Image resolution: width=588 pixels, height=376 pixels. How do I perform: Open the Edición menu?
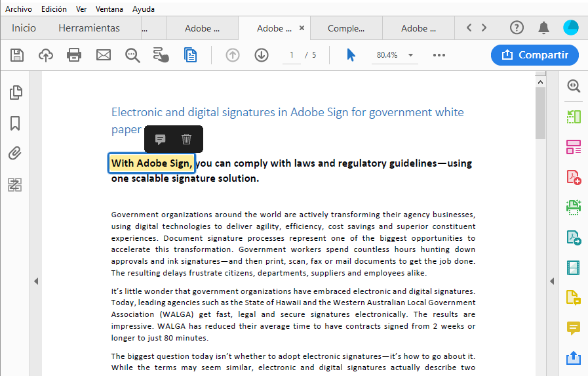[54, 9]
